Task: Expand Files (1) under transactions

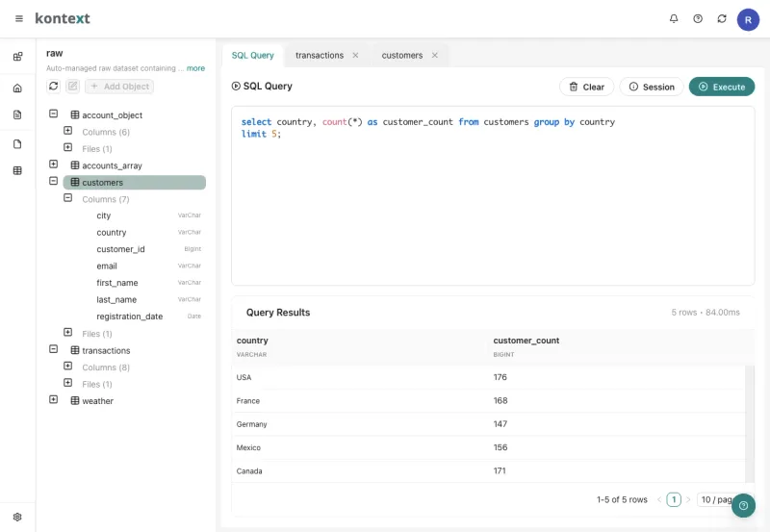Action: tap(68, 383)
